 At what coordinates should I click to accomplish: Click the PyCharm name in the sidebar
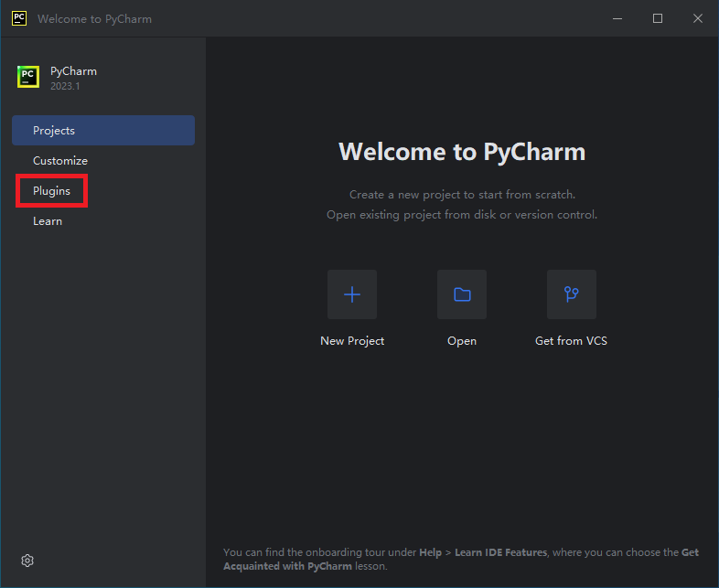point(73,71)
